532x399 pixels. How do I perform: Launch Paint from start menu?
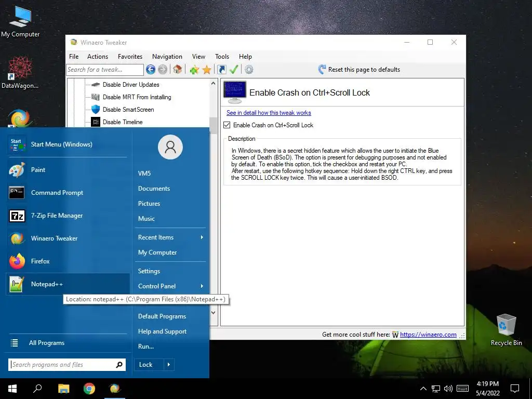(x=68, y=170)
